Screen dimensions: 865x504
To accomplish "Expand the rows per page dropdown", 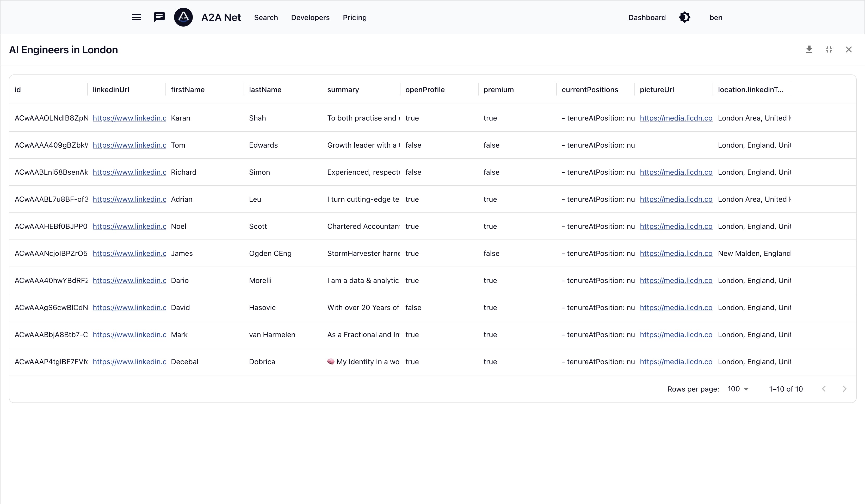I will 738,389.
